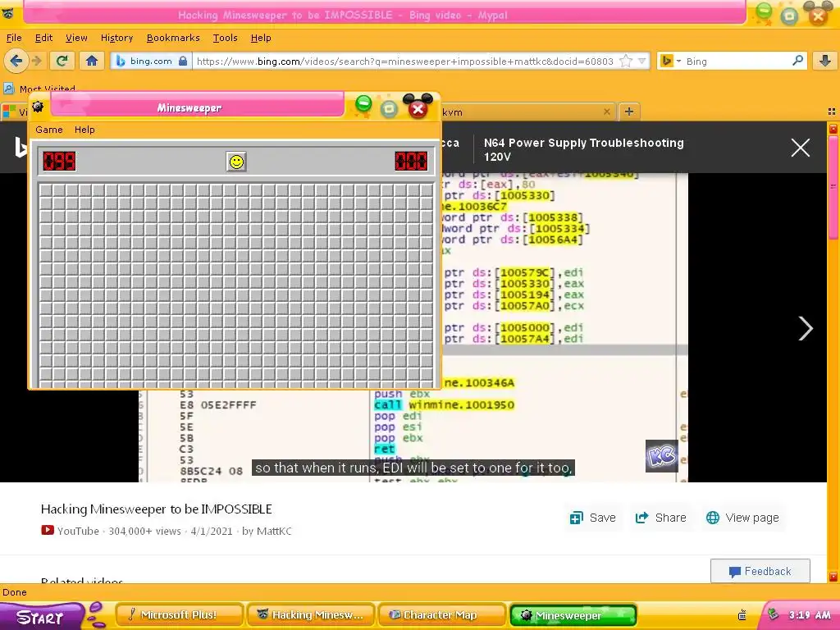Click the 'by MattKC' author text
This screenshot has width=840, height=630.
point(267,531)
